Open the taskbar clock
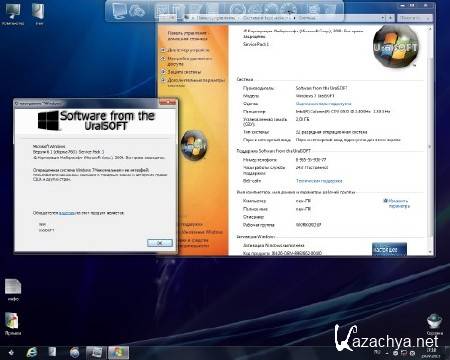Screen dimensions: 450x360 tap(432, 353)
